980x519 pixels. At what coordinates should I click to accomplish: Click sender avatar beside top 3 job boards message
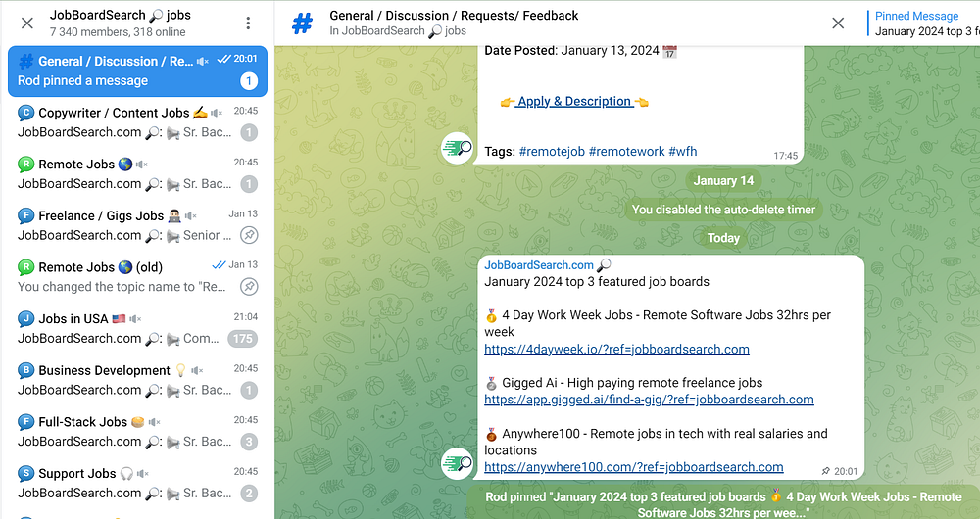[458, 463]
